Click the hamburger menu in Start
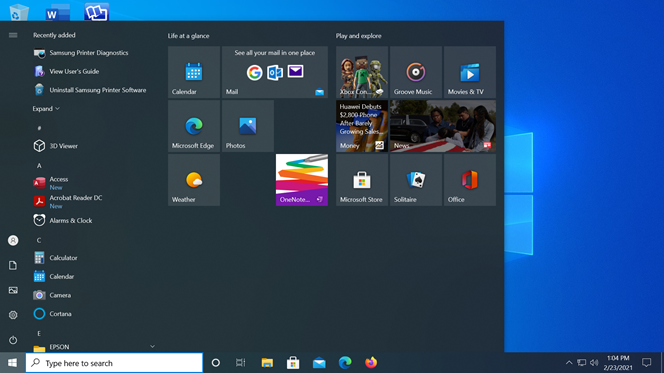This screenshot has height=373, width=664. pos(13,35)
